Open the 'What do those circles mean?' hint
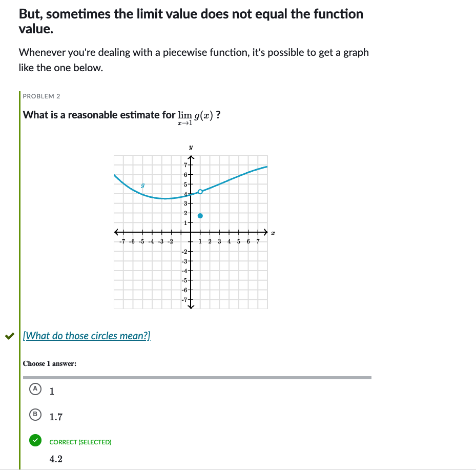 [x=87, y=336]
